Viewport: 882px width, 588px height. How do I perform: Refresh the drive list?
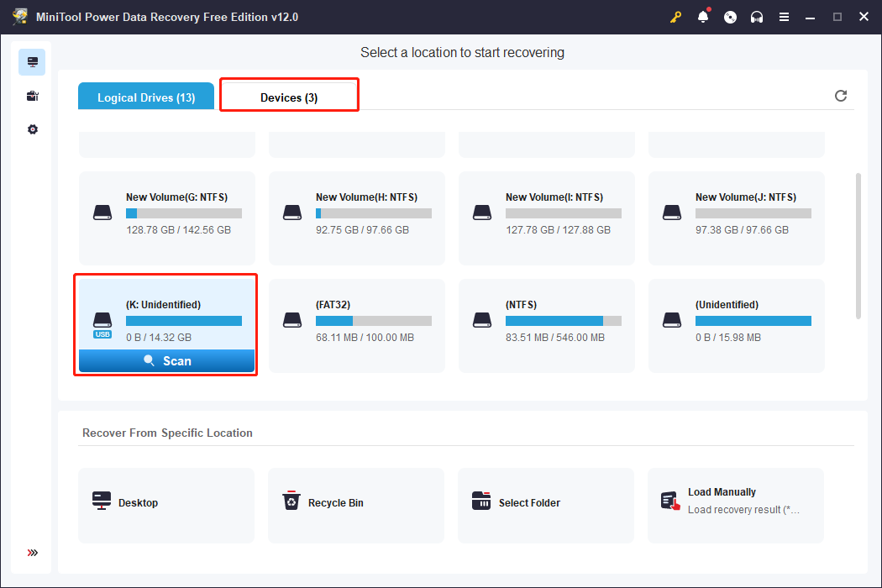point(841,96)
